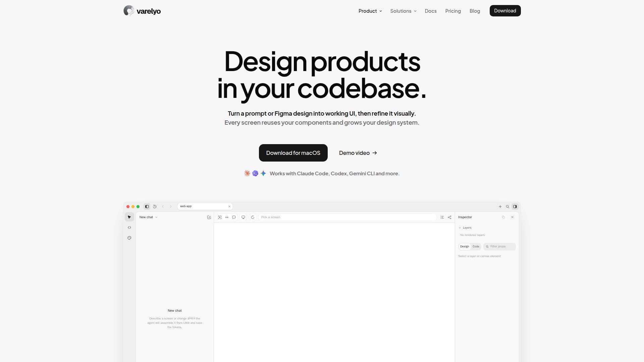Switch to the Code tab
The image size is (644, 362).
pos(476,246)
